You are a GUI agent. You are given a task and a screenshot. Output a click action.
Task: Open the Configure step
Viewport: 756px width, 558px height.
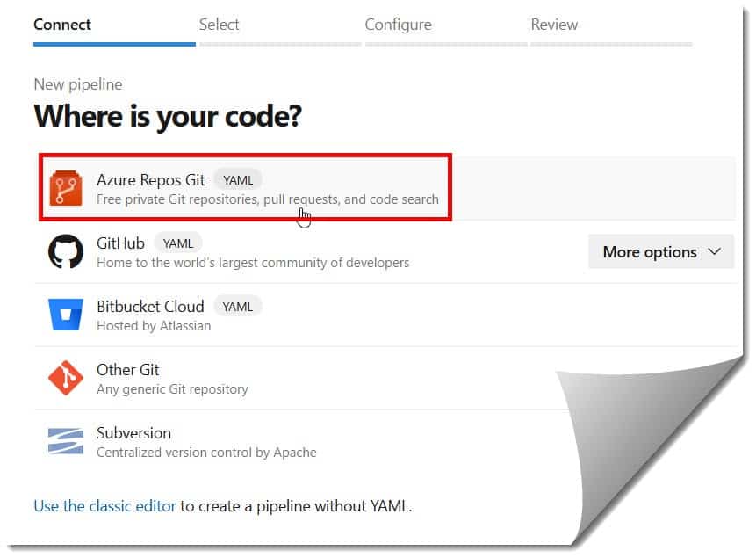tap(398, 25)
